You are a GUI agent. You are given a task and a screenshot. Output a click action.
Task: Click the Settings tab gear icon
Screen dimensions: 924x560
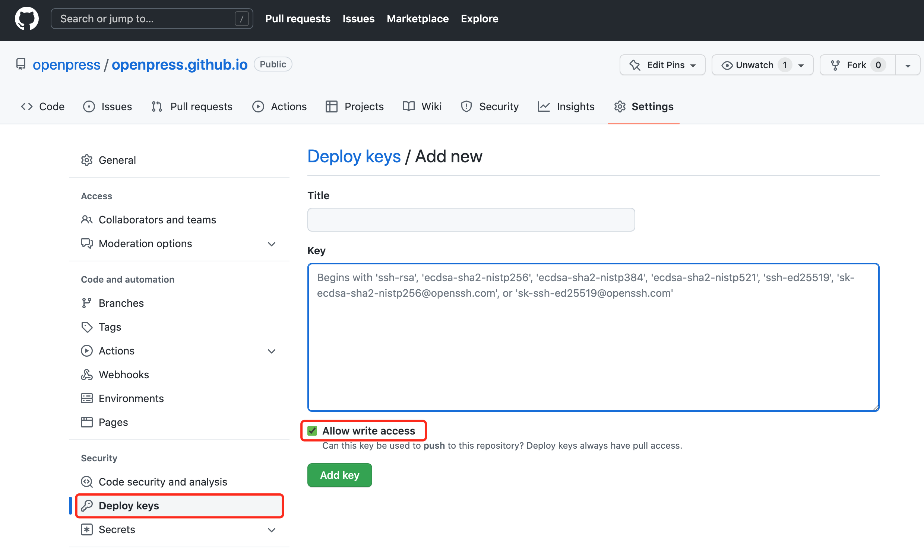click(x=620, y=107)
